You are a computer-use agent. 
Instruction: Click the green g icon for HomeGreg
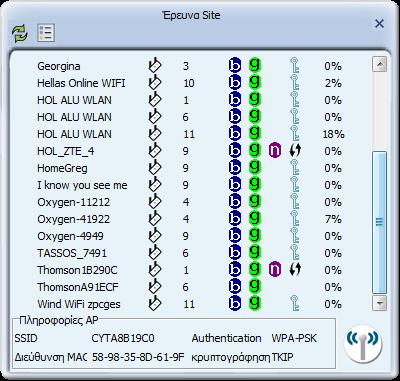click(255, 168)
